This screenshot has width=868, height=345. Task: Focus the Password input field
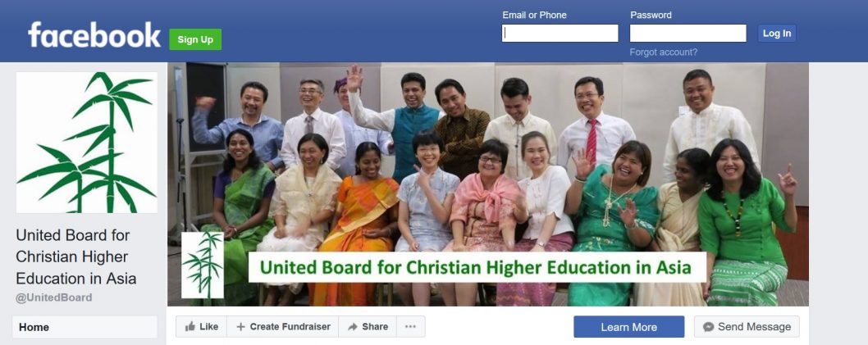pyautogui.click(x=688, y=33)
